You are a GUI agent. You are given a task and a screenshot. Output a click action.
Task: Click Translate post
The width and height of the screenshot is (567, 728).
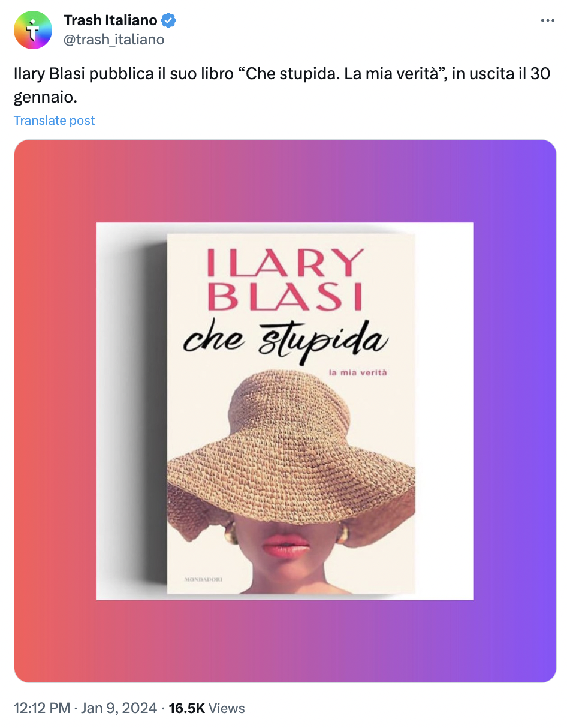point(55,121)
